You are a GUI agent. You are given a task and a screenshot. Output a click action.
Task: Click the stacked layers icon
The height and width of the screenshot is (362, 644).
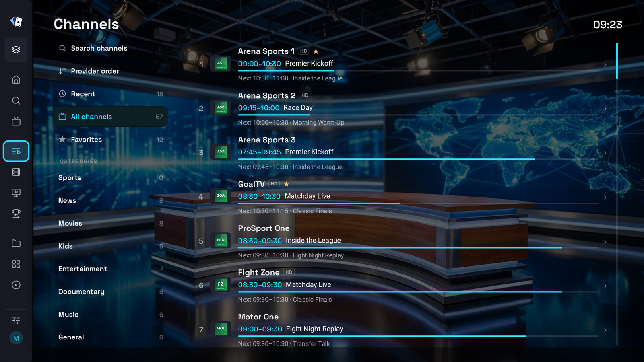pyautogui.click(x=16, y=49)
